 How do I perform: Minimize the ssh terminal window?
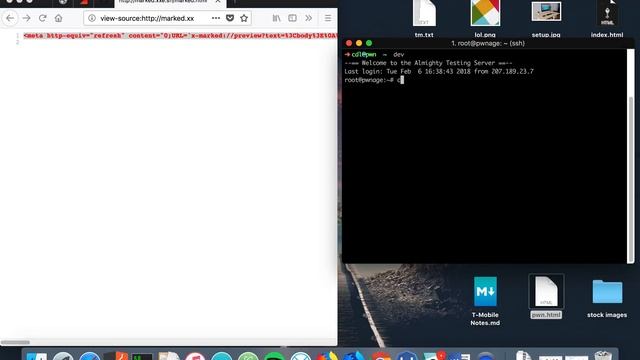(x=359, y=43)
